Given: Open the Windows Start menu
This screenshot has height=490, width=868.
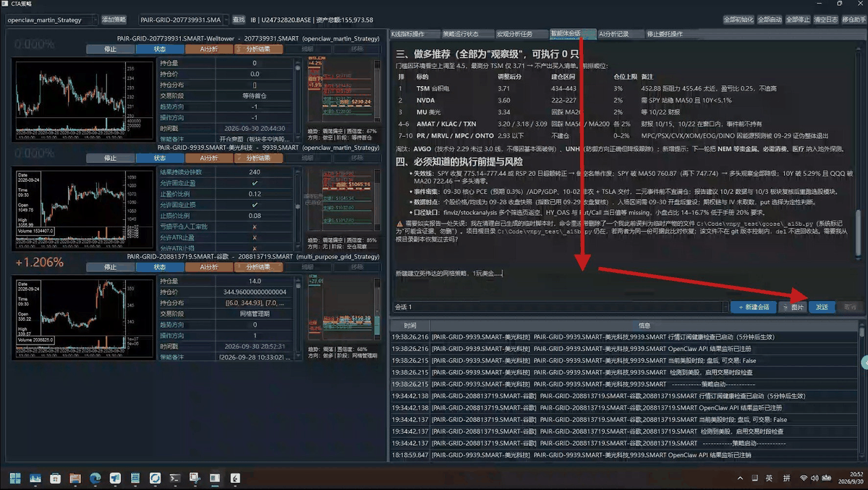Looking at the screenshot, I should coord(15,478).
